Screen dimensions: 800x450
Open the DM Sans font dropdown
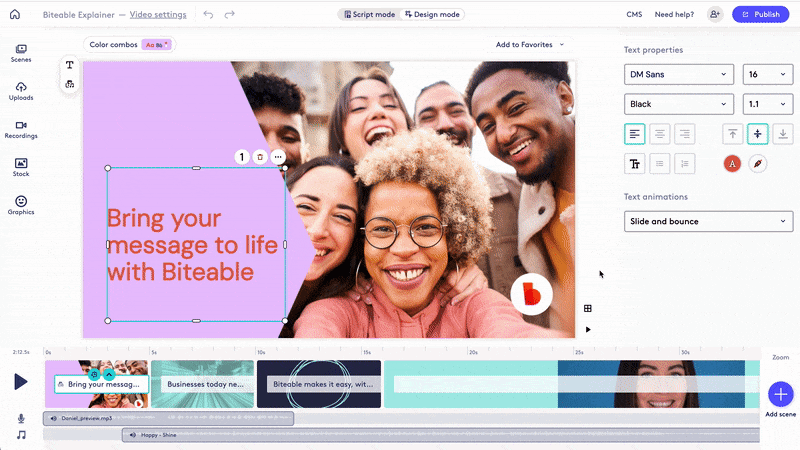[x=679, y=74]
